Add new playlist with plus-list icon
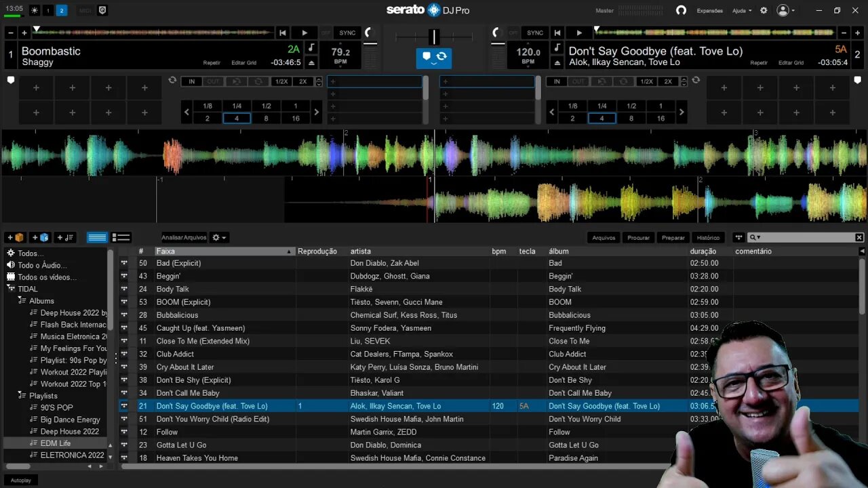 65,237
